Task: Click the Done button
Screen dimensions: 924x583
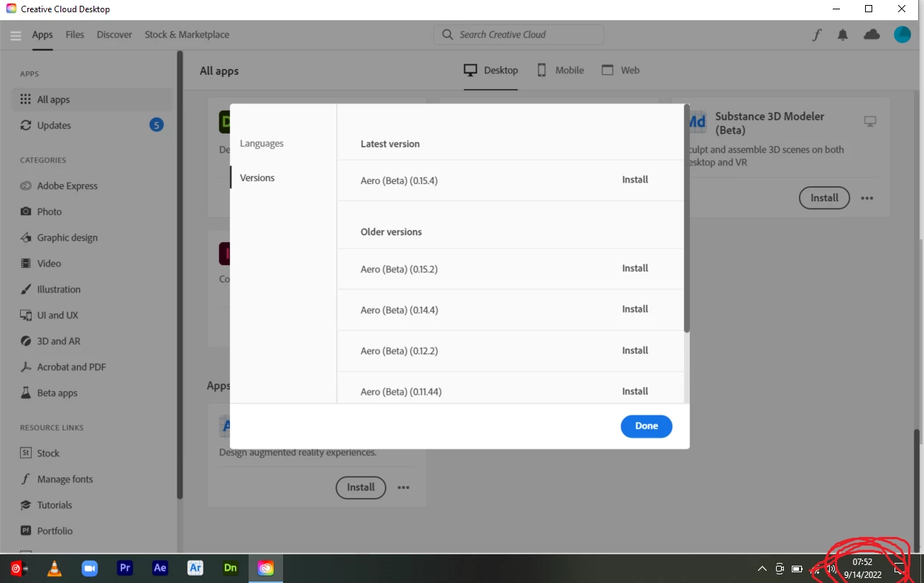Action: pos(647,426)
